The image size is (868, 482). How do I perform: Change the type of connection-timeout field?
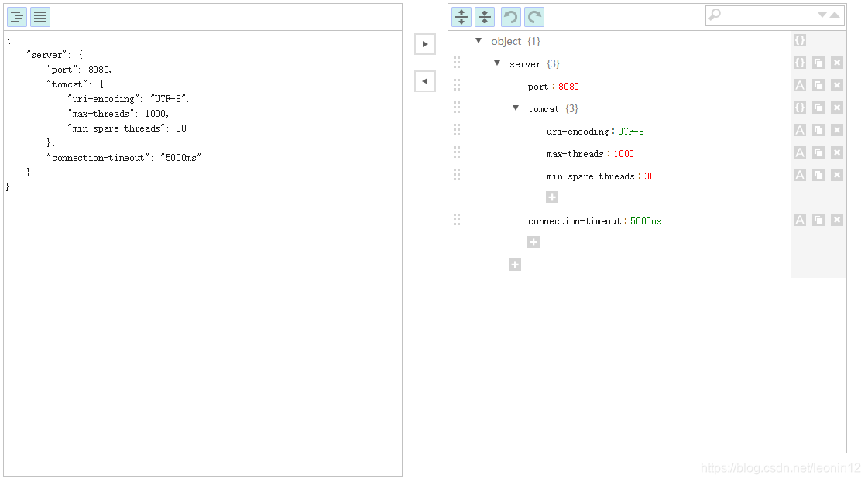pyautogui.click(x=800, y=220)
